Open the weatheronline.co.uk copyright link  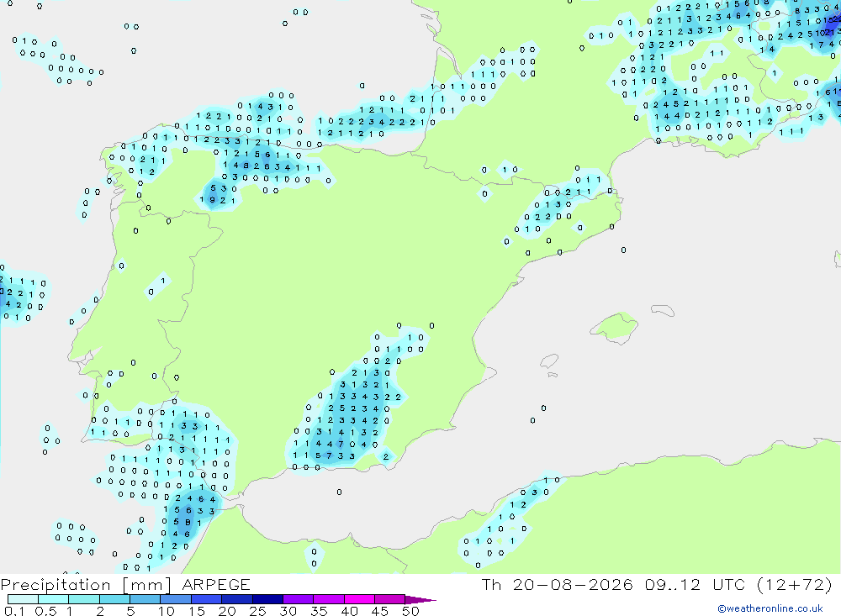pyautogui.click(x=770, y=608)
